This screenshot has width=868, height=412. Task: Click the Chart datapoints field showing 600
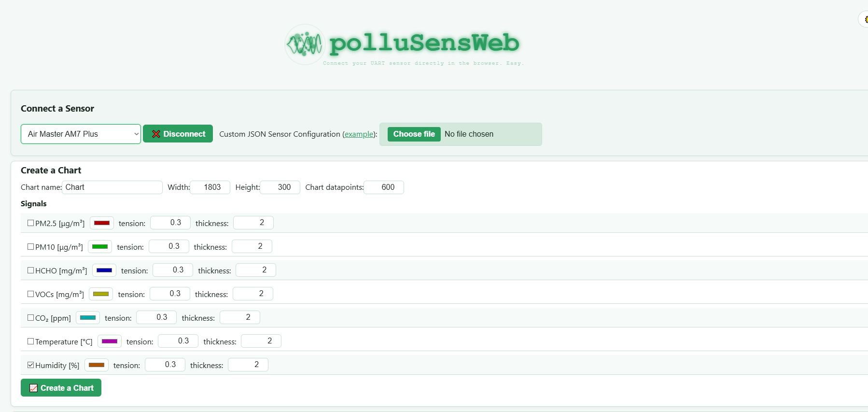[x=384, y=187]
